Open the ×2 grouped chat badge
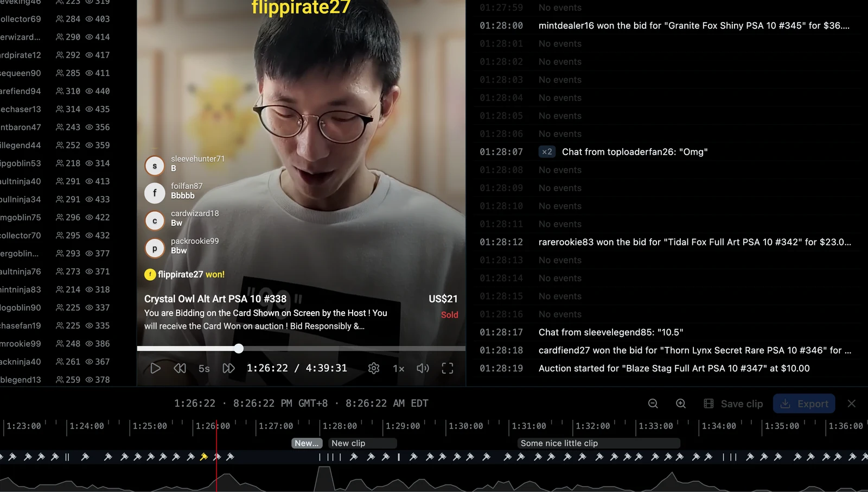The image size is (868, 492). click(547, 152)
